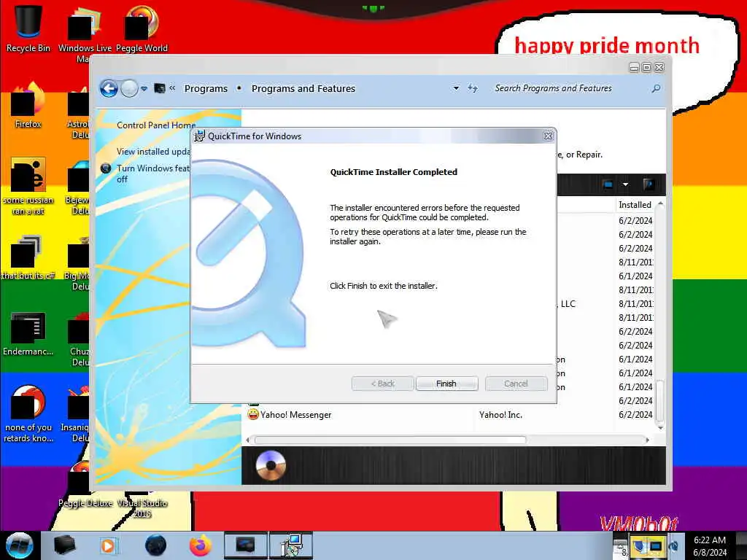Click the disc icon in details pane
Image resolution: width=747 pixels, height=560 pixels.
(x=271, y=465)
